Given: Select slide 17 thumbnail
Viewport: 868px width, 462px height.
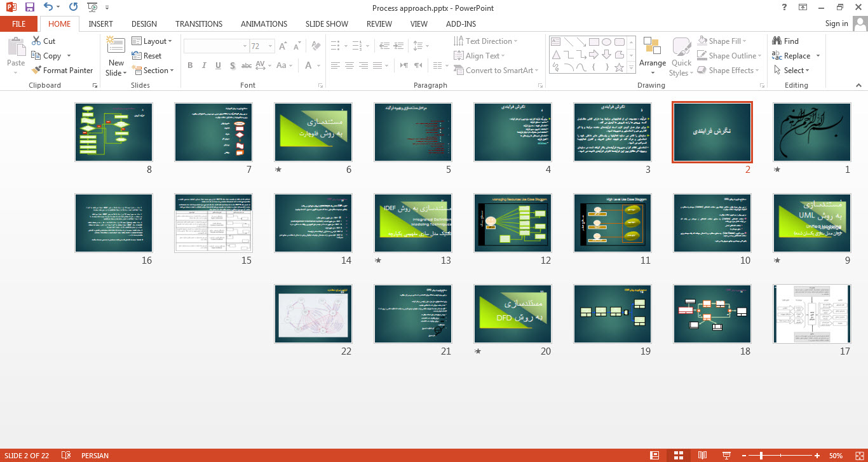Looking at the screenshot, I should [811, 314].
